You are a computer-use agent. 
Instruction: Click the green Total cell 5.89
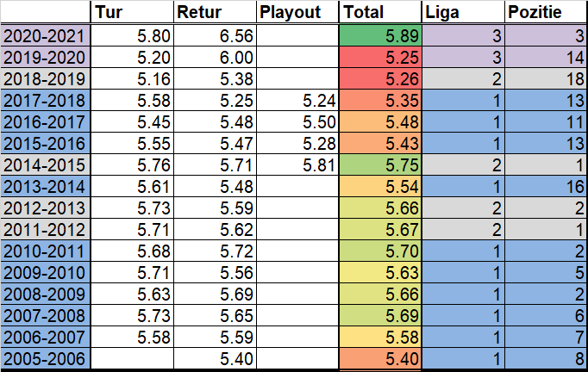tap(380, 36)
